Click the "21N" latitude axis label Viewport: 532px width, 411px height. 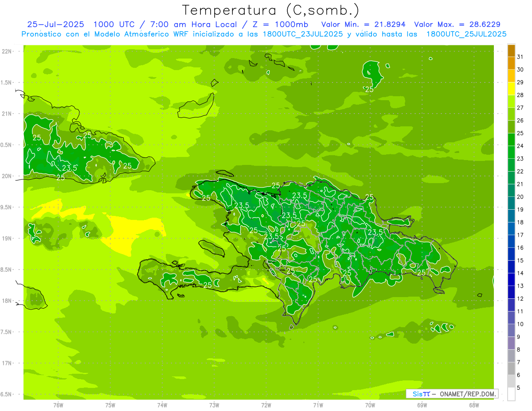[6, 114]
